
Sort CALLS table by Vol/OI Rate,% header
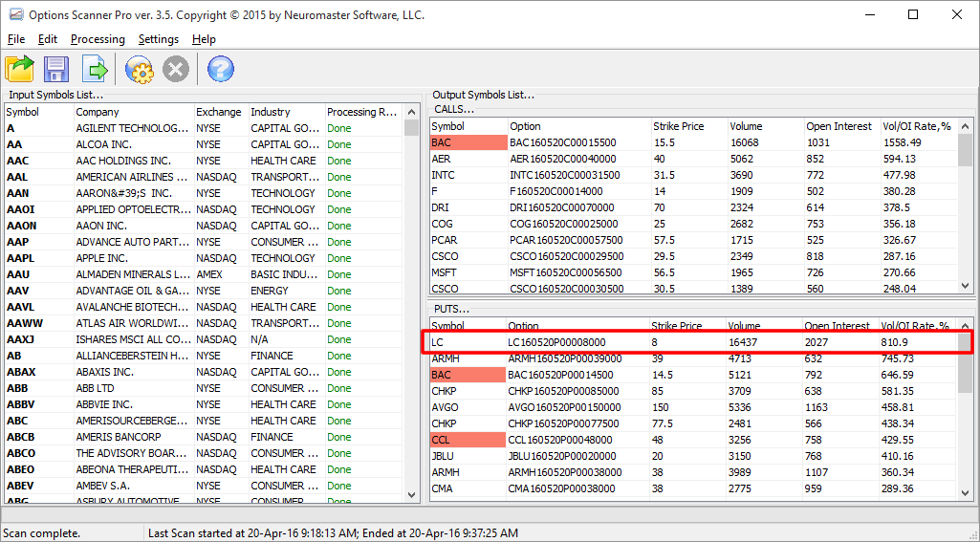pos(918,126)
